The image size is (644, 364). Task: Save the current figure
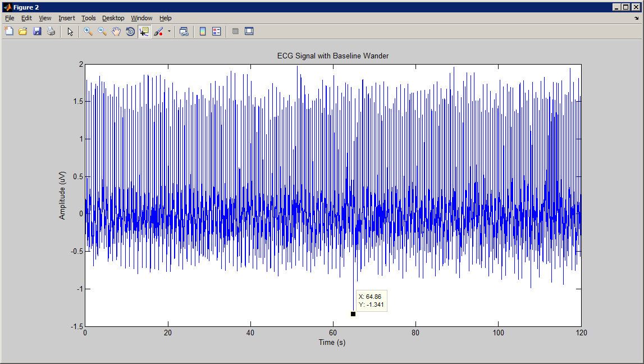(37, 31)
